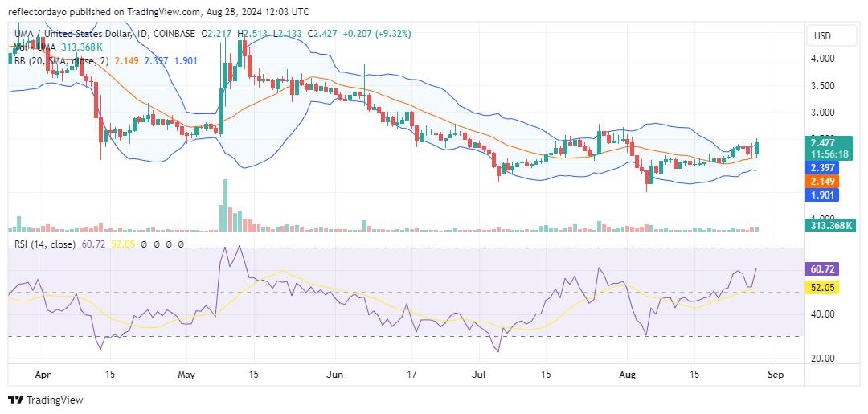
Task: Click the Aug label on time axis
Action: tap(627, 374)
